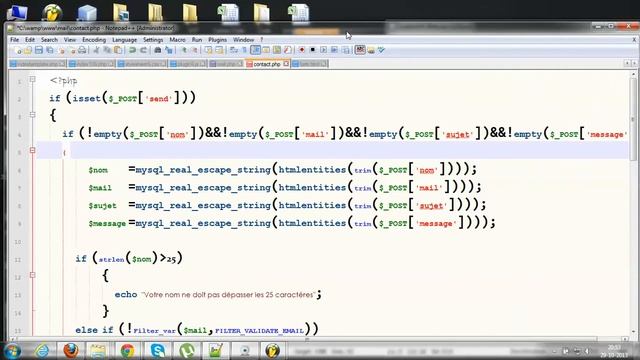Redo the edit via the toolbar arrow
The height and width of the screenshot is (360, 640).
[x=143, y=50]
